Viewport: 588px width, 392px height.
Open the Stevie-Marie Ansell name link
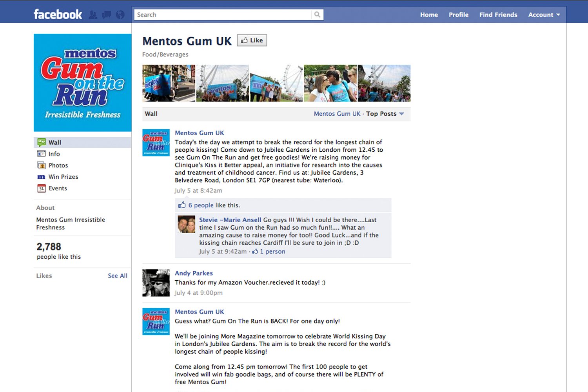pos(230,220)
